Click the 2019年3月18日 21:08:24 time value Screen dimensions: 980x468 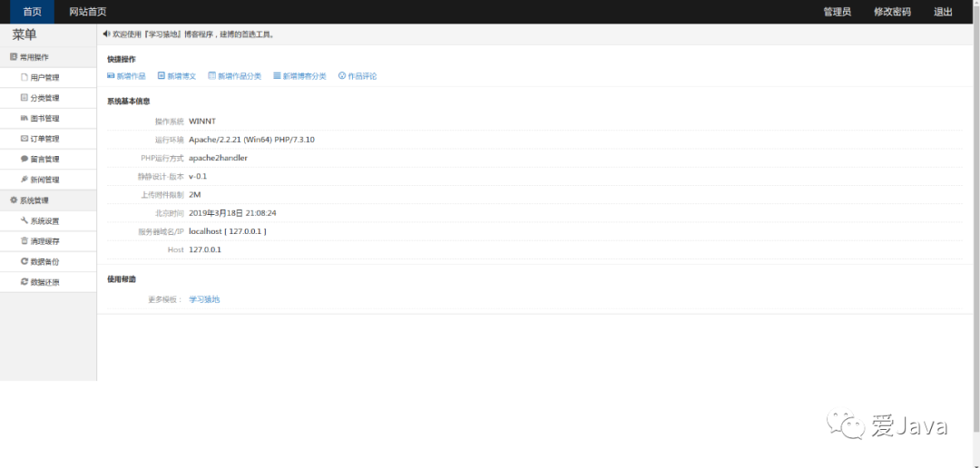(232, 213)
